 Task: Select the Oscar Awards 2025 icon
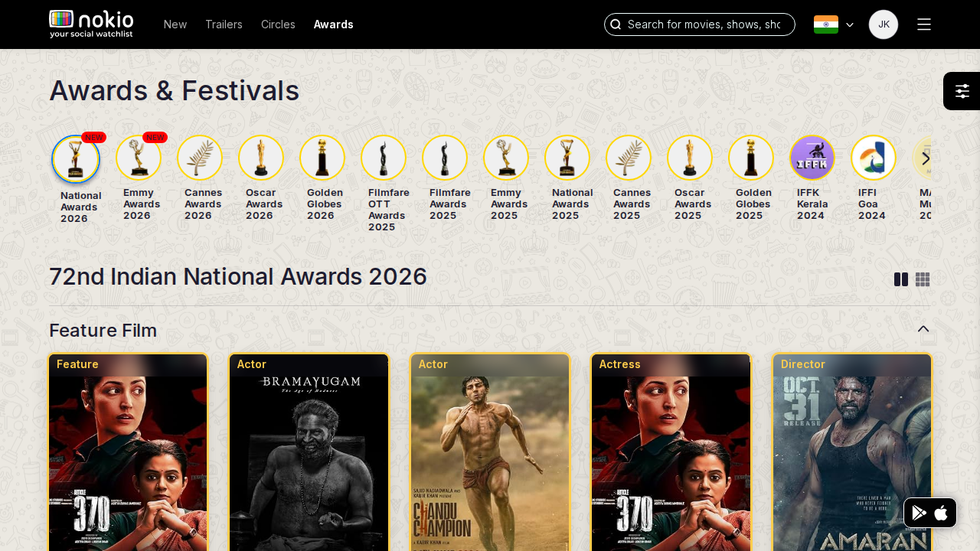pos(690,158)
